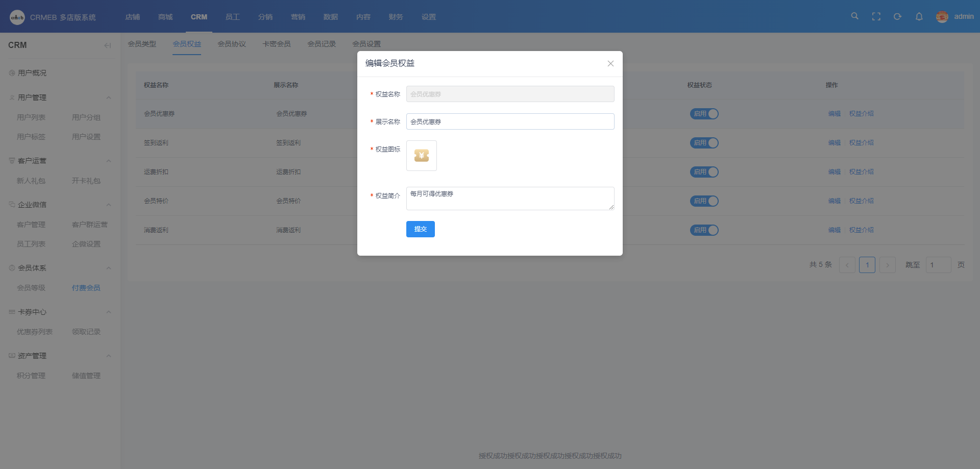Collapse the 卡券中心 section chevron
The image size is (980, 469).
point(108,312)
